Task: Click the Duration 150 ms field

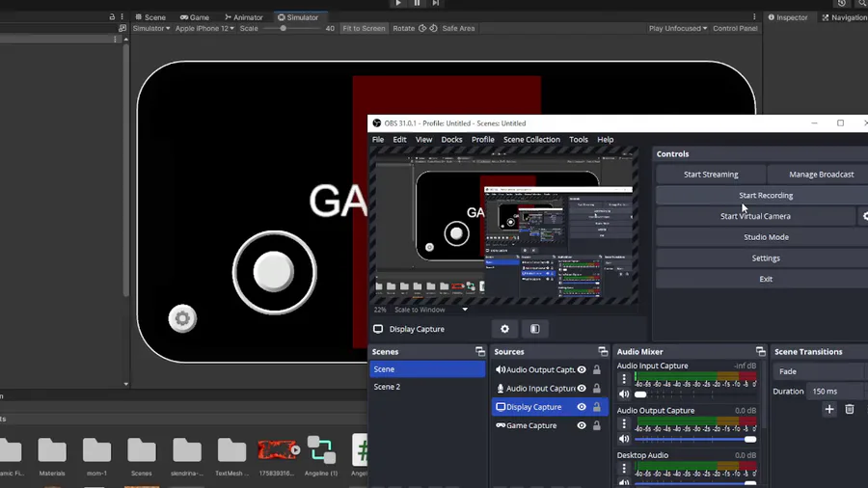Action: click(x=836, y=392)
